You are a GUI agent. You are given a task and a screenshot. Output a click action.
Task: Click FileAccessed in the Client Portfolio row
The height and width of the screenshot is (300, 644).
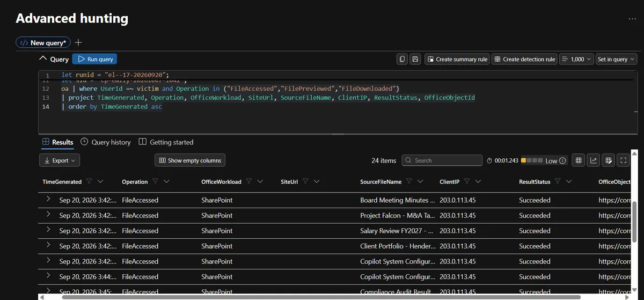pyautogui.click(x=140, y=246)
